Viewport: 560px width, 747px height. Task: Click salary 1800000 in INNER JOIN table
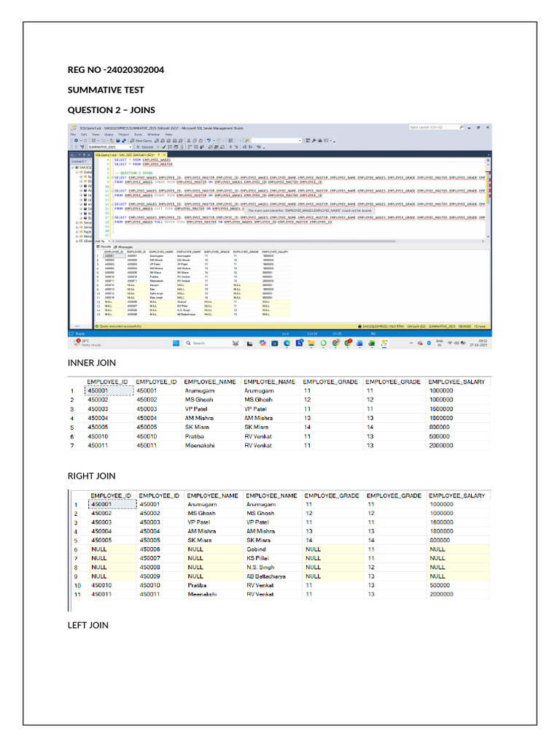click(441, 418)
